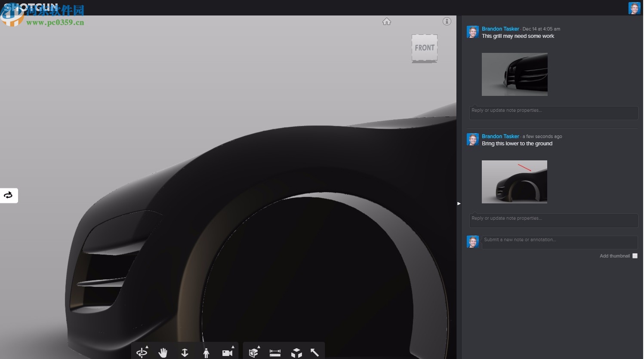The height and width of the screenshot is (359, 644).
Task: Open Brandon Tasker link on ground note
Action: [x=500, y=136]
